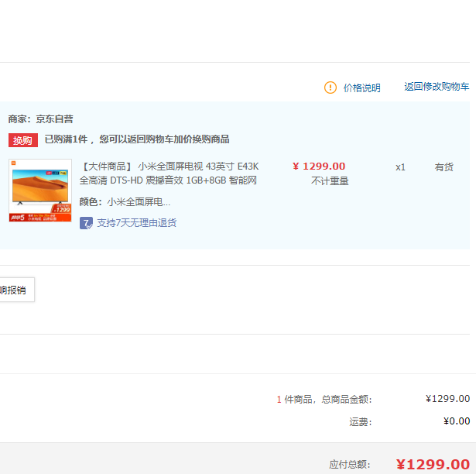The height and width of the screenshot is (474, 476).
Task: Click the 1 件商品，总商品金额 label
Action: coord(324,399)
